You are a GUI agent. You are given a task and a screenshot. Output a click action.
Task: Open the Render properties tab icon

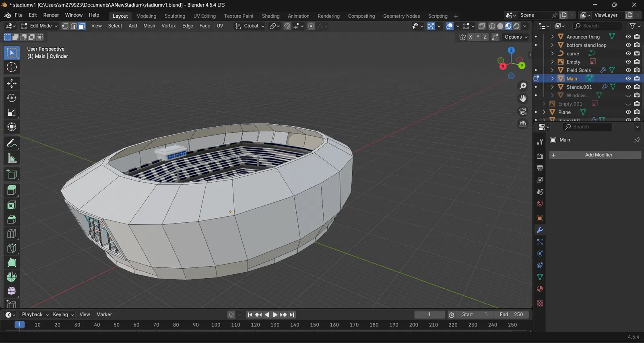pyautogui.click(x=540, y=156)
